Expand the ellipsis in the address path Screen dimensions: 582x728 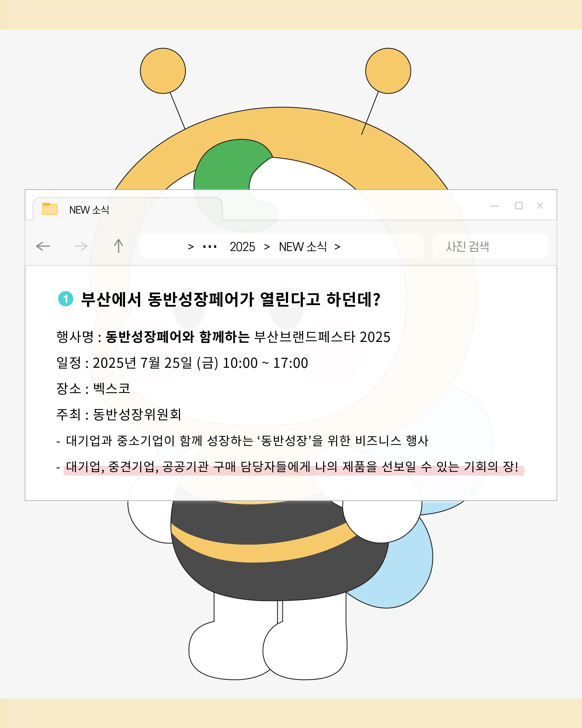(210, 247)
